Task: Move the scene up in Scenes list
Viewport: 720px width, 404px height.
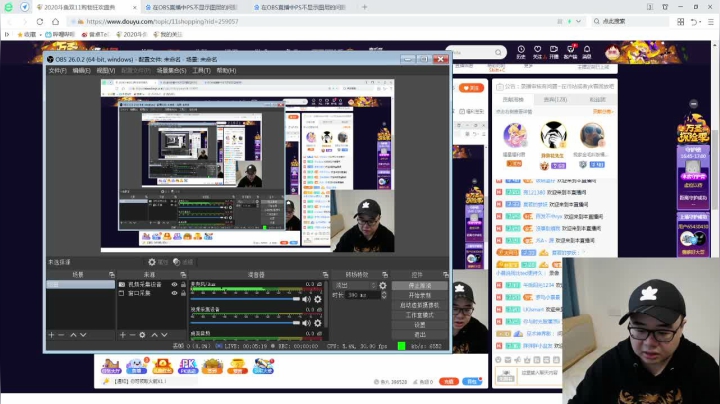Action: (x=73, y=335)
